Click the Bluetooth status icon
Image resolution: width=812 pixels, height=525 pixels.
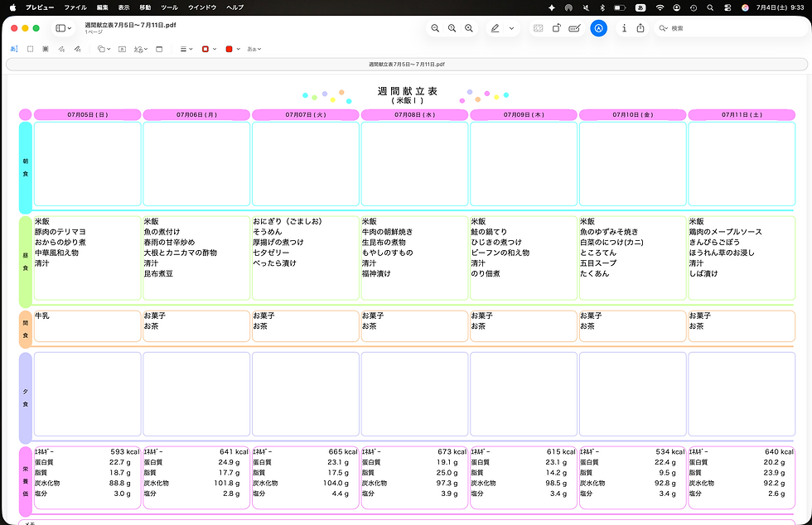(602, 7)
